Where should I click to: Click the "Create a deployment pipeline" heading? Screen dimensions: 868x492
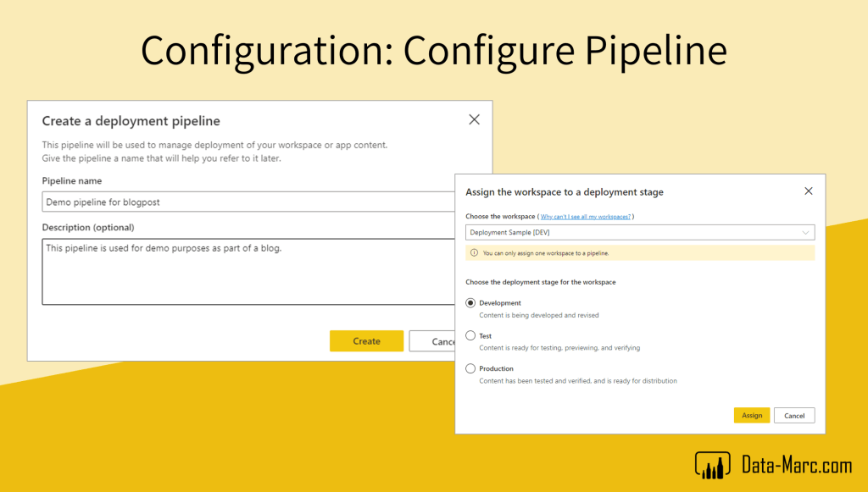pyautogui.click(x=131, y=121)
